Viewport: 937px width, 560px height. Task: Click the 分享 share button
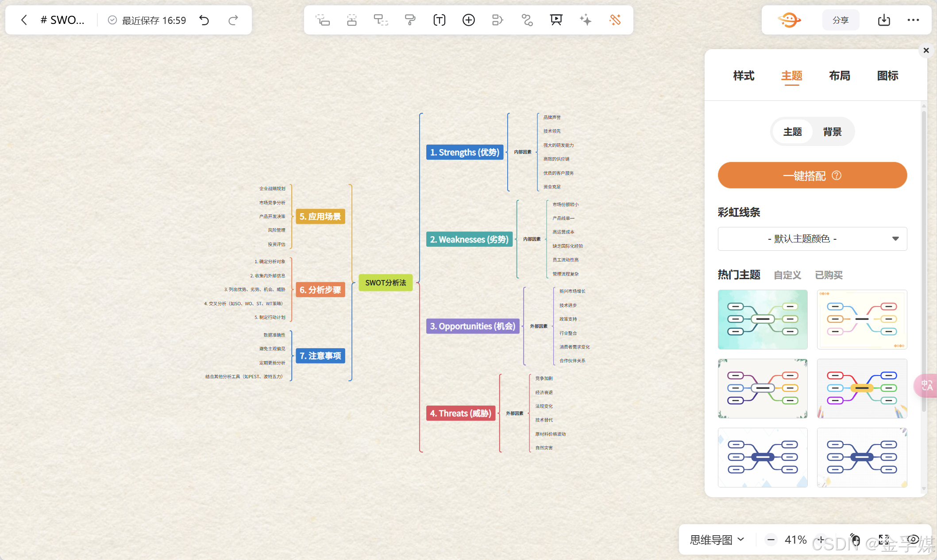pos(840,20)
